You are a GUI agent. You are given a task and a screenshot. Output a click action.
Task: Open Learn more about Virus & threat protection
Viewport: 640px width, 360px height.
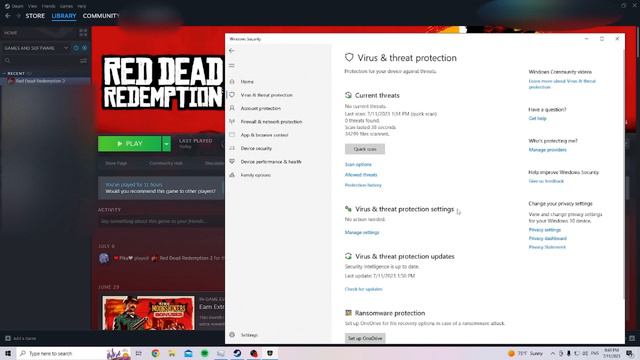coord(562,84)
